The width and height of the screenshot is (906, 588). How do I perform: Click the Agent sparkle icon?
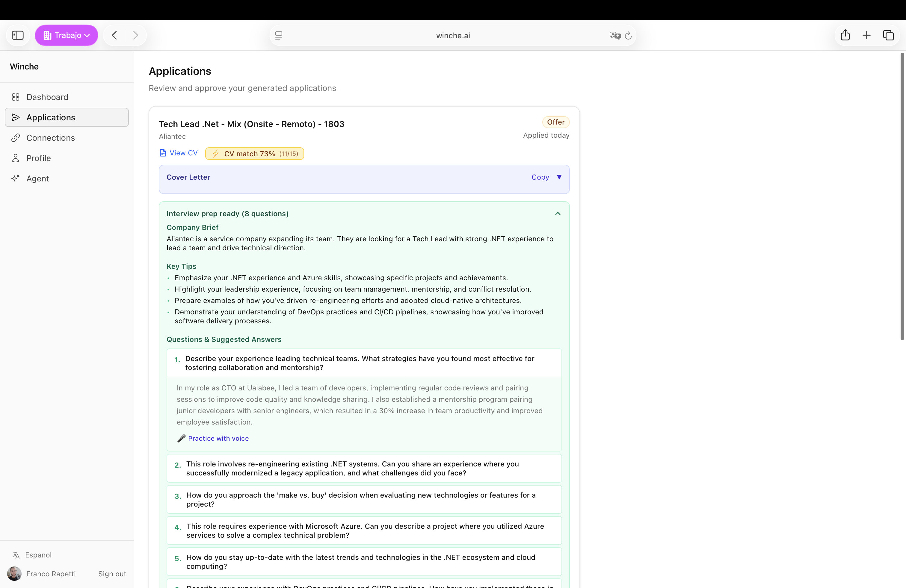pos(16,178)
